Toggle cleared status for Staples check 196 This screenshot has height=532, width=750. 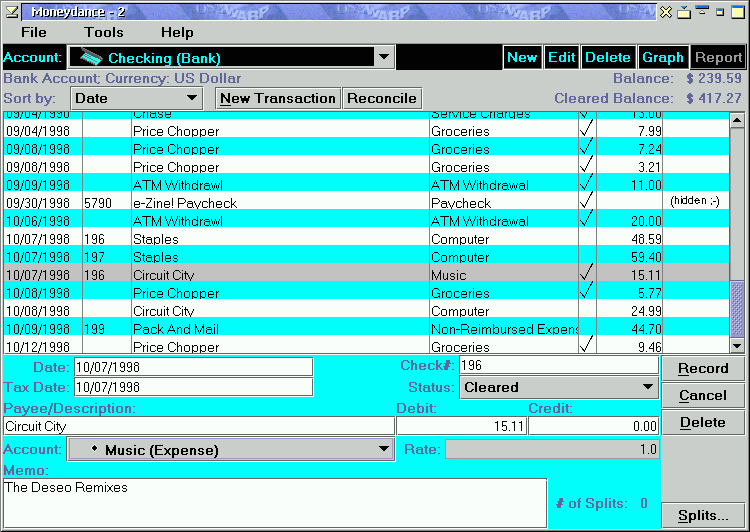(x=587, y=238)
